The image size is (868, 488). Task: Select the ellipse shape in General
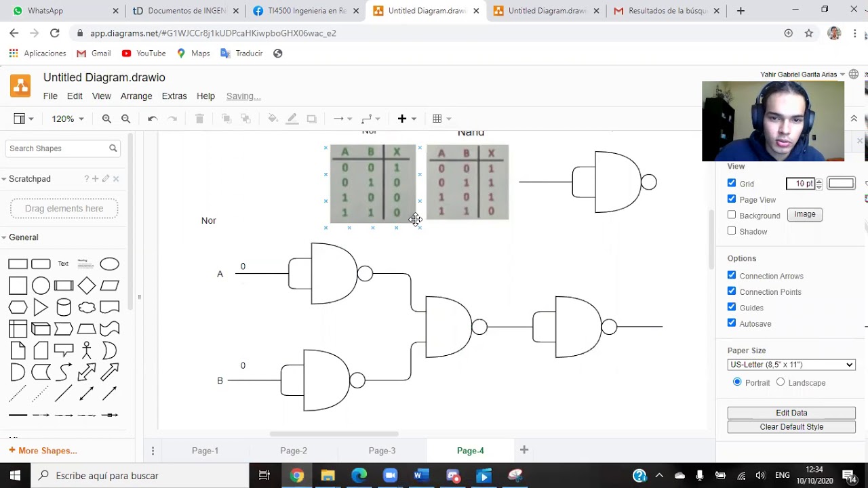point(109,264)
